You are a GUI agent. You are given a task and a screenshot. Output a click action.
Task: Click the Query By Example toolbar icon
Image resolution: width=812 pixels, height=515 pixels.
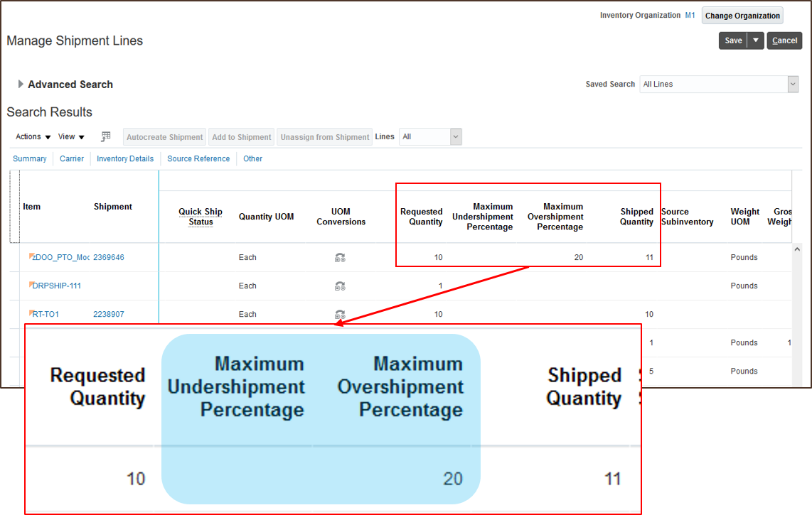[106, 136]
